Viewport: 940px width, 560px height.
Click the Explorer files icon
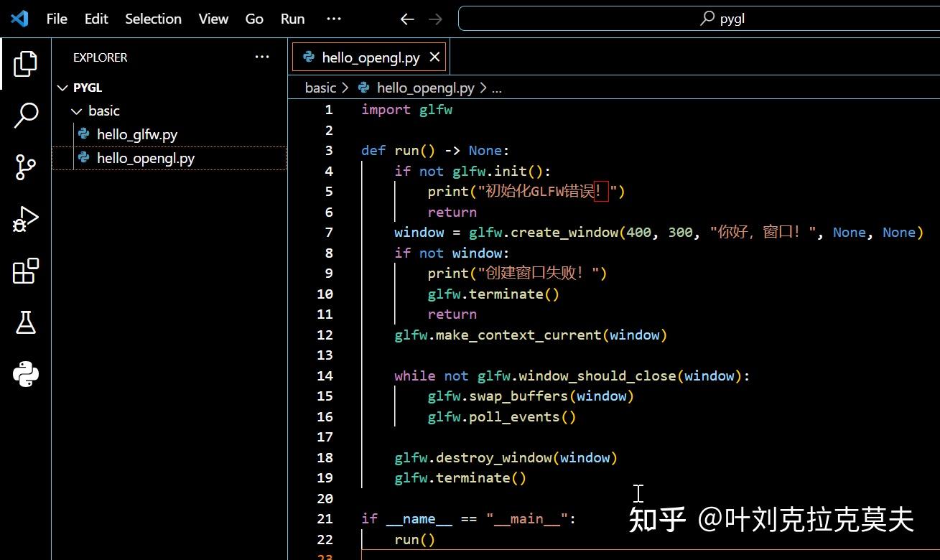(25, 63)
